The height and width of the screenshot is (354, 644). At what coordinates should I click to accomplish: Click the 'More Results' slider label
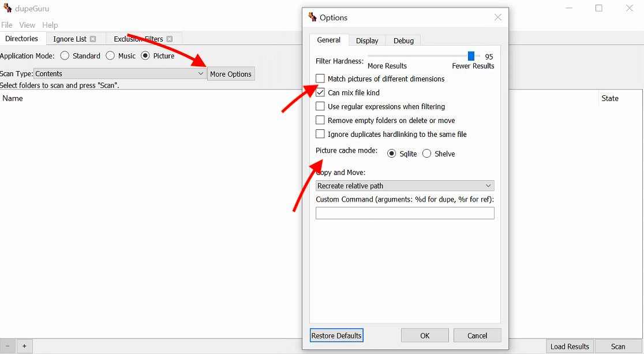click(387, 66)
